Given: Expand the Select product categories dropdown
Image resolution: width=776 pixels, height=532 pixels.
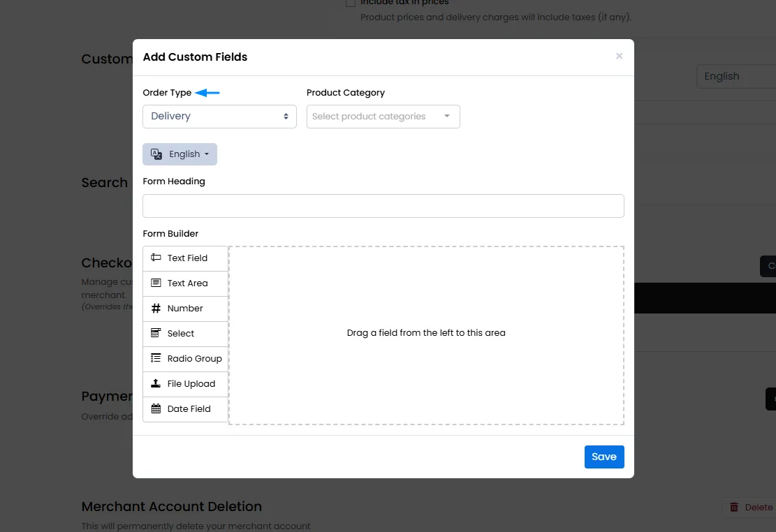Looking at the screenshot, I should [x=383, y=117].
